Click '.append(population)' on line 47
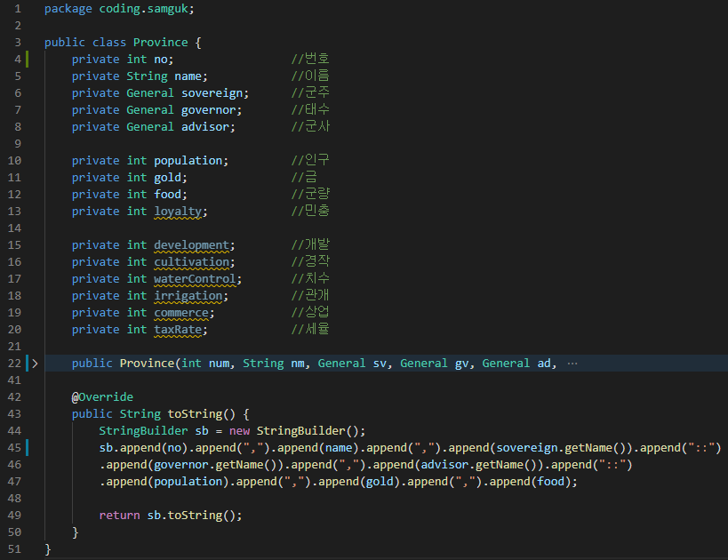 [x=164, y=482]
